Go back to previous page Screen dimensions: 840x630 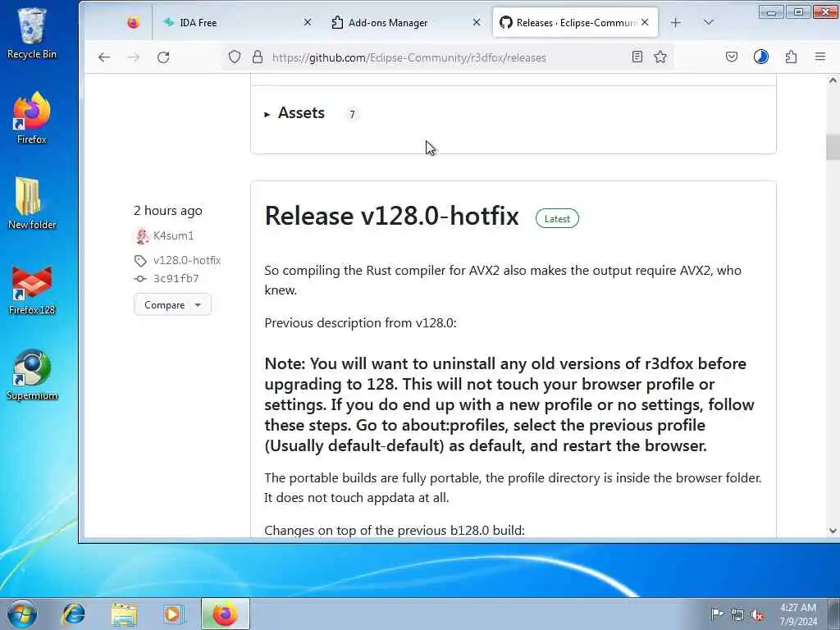(x=104, y=57)
